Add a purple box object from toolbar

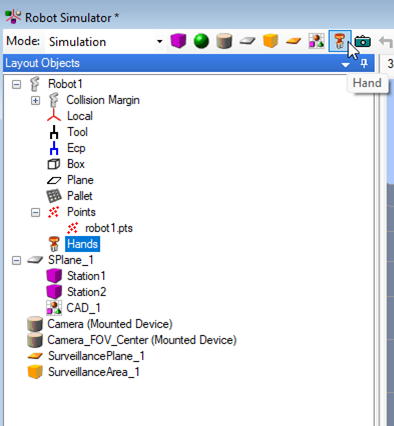pos(178,41)
